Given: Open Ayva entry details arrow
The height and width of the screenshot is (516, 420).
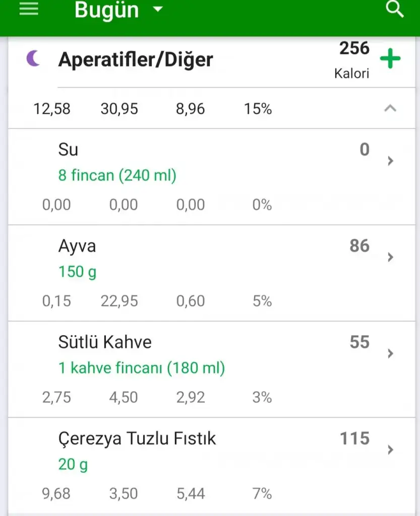Looking at the screenshot, I should pos(390,257).
